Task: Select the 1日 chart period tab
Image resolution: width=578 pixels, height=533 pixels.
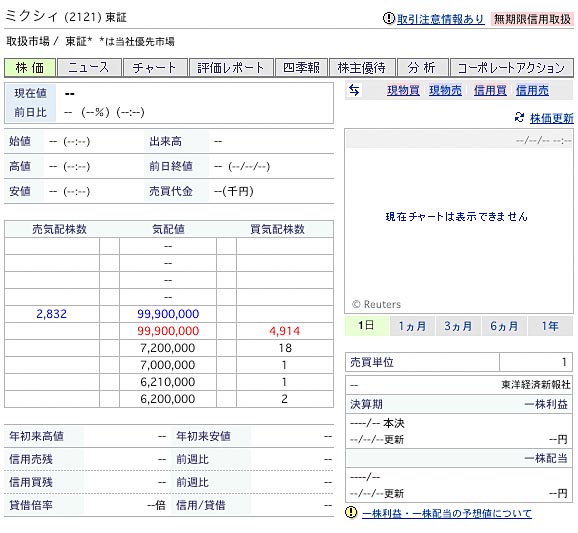Action: [366, 325]
